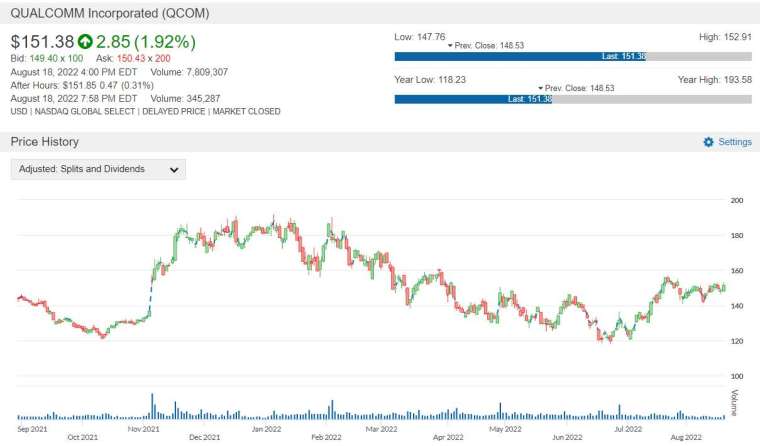
Task: Click the tallest volume bar in November 2021
Action: pyautogui.click(x=152, y=406)
